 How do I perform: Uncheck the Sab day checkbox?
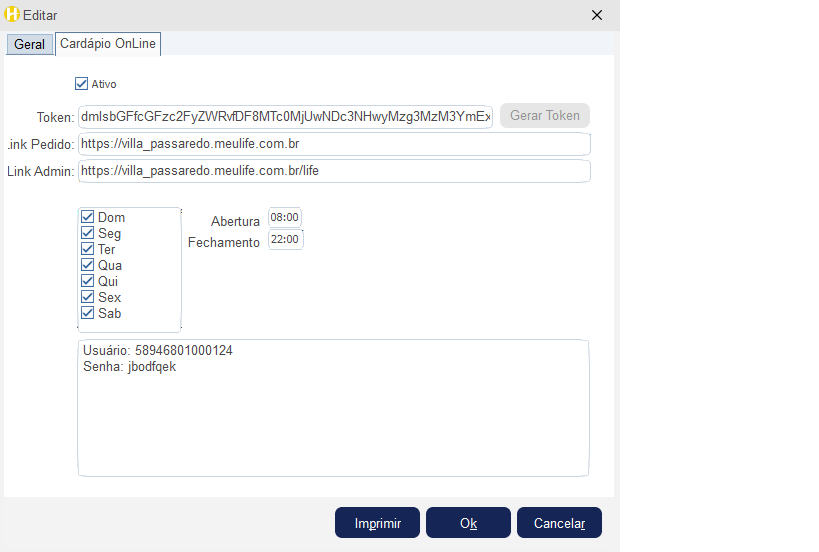pyautogui.click(x=88, y=313)
